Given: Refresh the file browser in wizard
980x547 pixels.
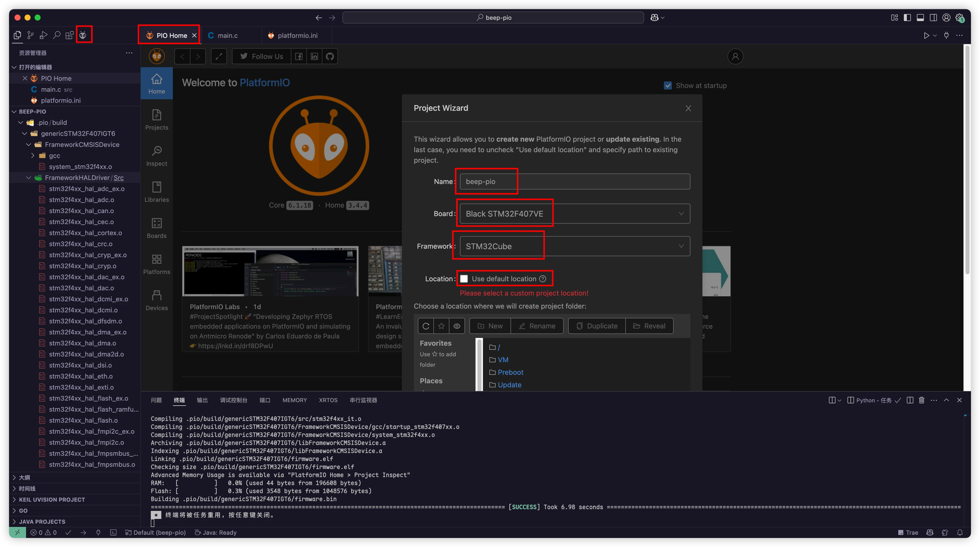Looking at the screenshot, I should (426, 326).
